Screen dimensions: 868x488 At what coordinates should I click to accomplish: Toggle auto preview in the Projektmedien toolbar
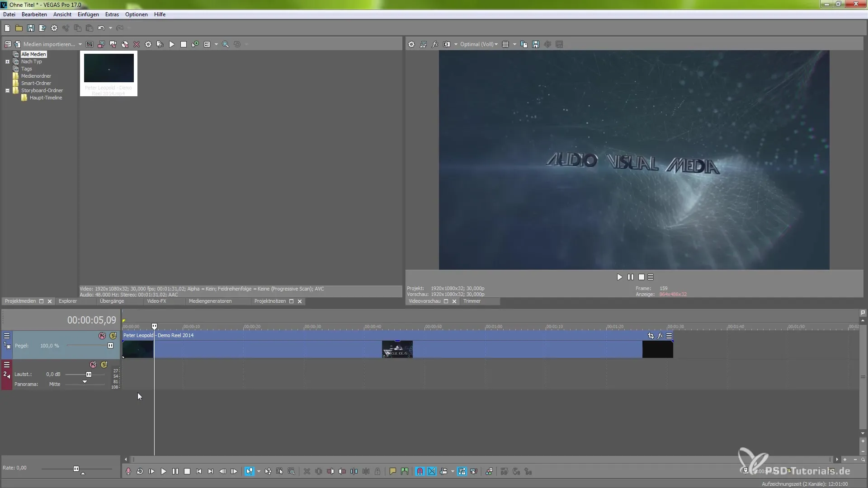(x=195, y=44)
